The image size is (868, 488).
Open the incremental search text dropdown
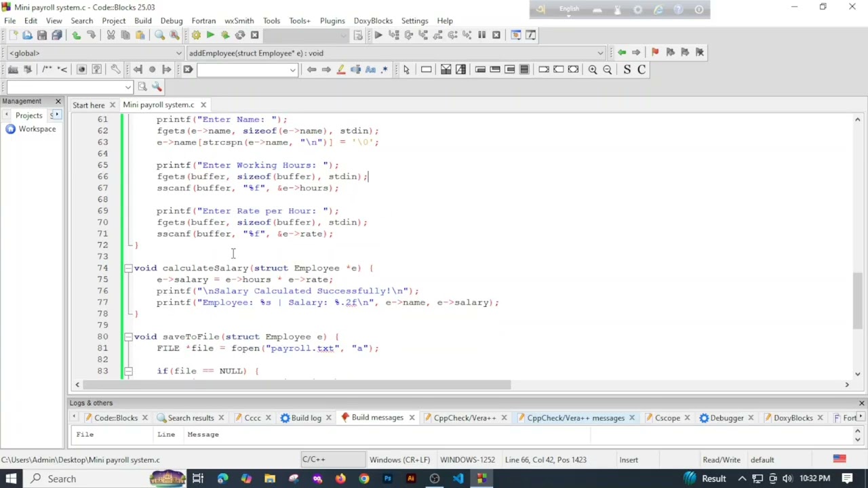click(292, 69)
